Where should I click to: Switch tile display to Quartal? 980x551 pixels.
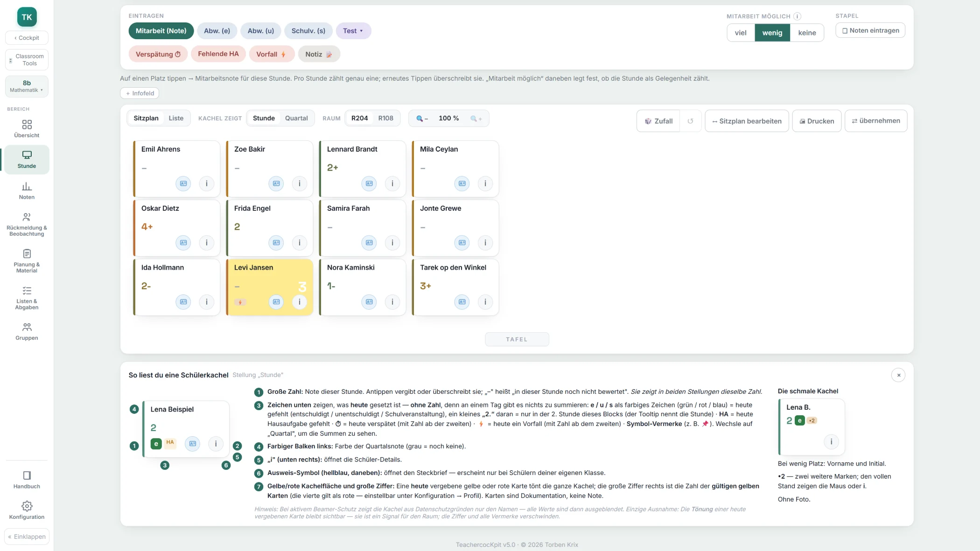click(x=296, y=118)
